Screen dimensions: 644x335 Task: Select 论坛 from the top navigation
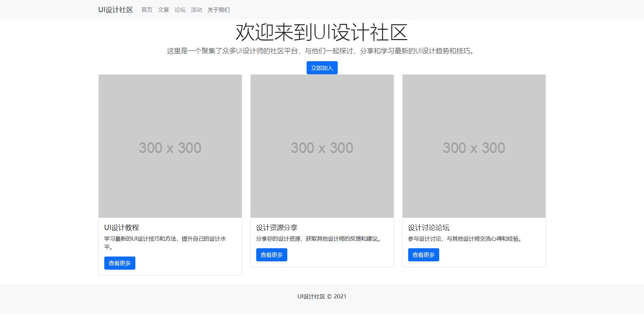point(180,10)
